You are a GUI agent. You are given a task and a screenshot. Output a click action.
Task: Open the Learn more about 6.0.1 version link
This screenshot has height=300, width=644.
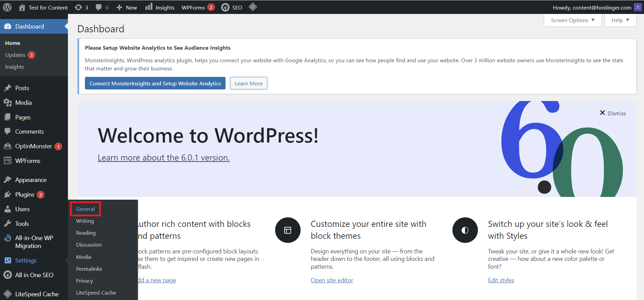163,158
